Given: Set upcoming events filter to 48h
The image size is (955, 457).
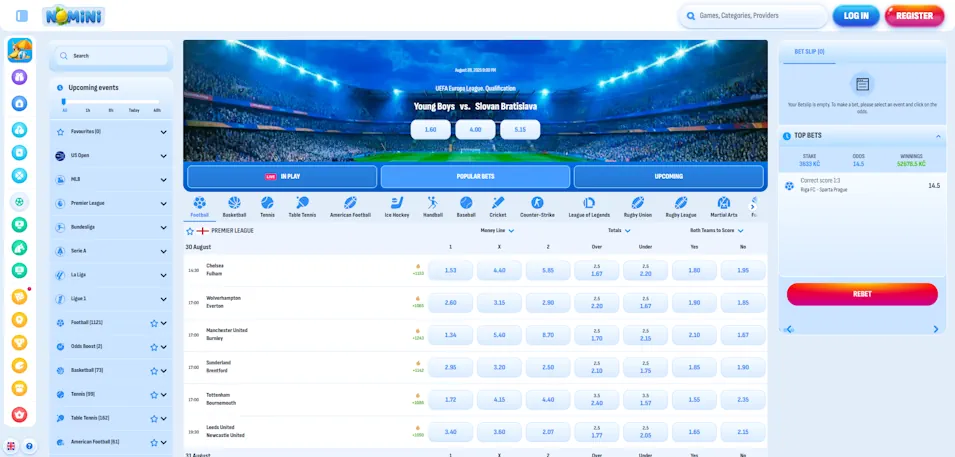Looking at the screenshot, I should pyautogui.click(x=157, y=110).
